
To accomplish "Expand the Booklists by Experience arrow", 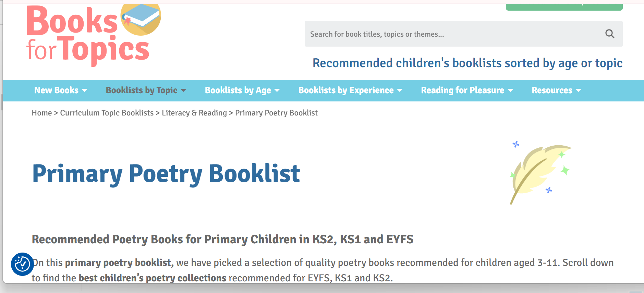I will click(400, 90).
